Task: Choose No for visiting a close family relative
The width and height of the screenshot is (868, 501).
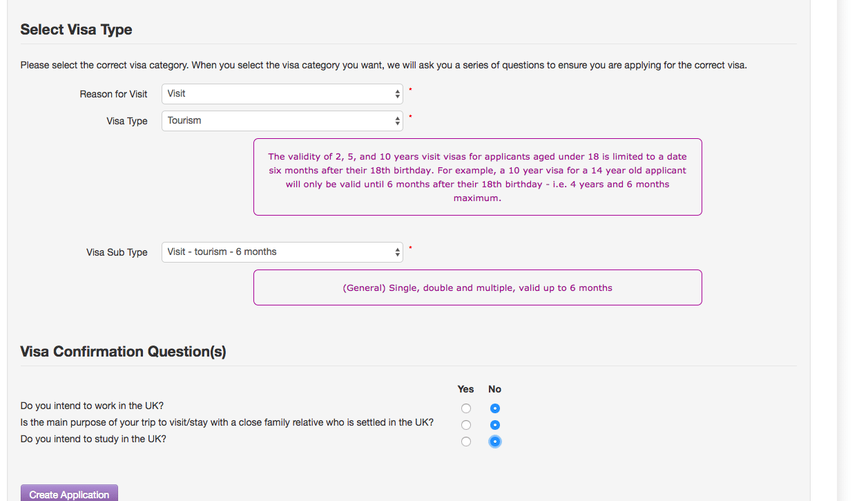Action: [494, 425]
